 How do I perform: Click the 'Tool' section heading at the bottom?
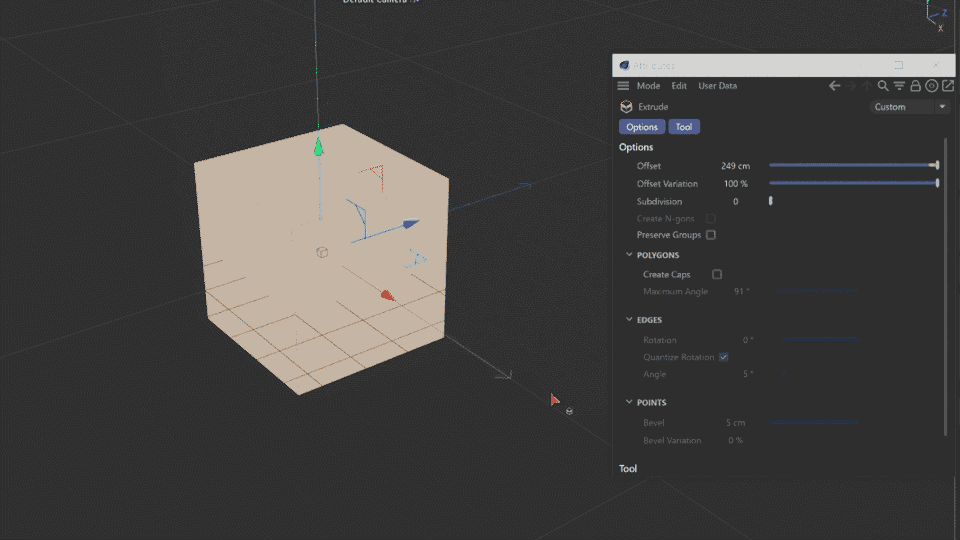(628, 468)
